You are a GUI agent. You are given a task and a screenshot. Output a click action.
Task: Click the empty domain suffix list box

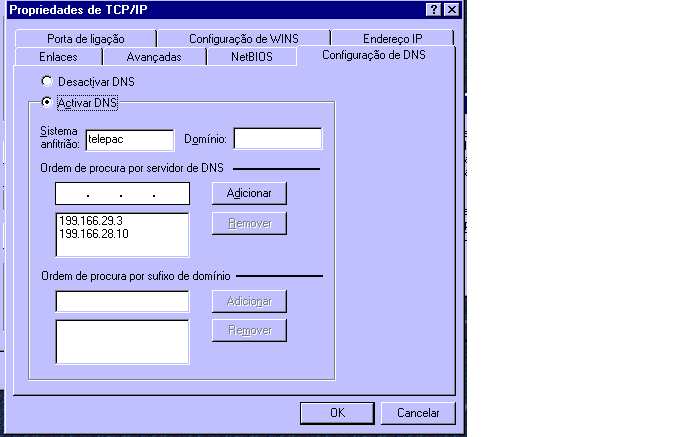point(122,342)
